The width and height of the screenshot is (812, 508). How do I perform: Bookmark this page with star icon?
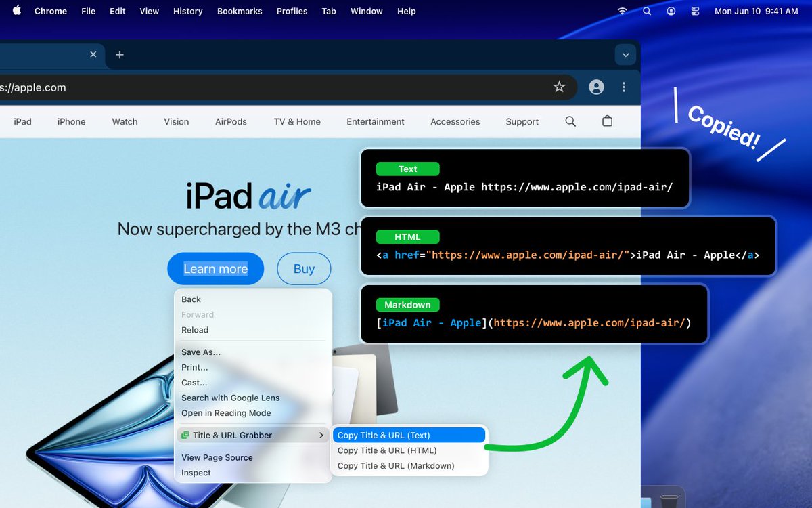click(x=559, y=87)
